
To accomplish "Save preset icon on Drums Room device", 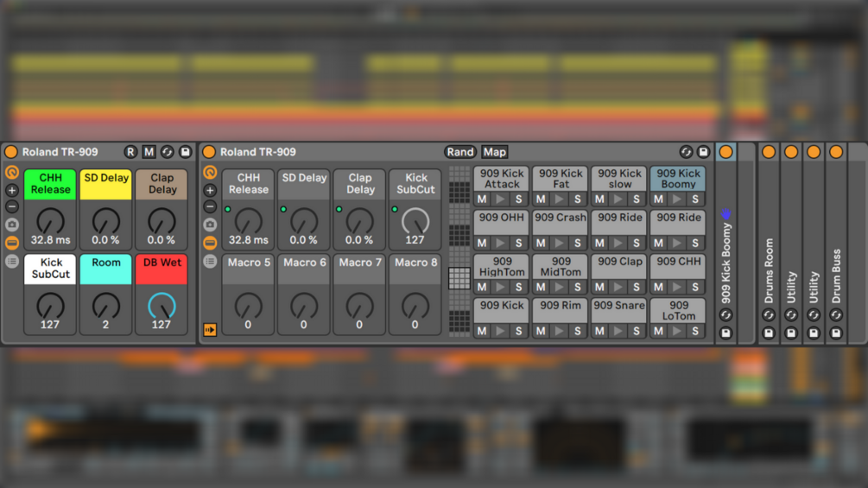I will pos(769,333).
